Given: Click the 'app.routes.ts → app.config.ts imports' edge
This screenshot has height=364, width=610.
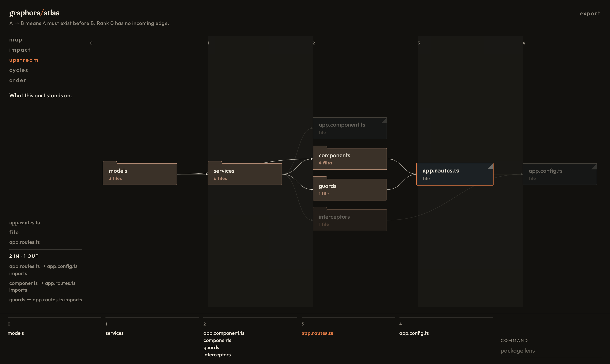Looking at the screenshot, I should tap(43, 270).
